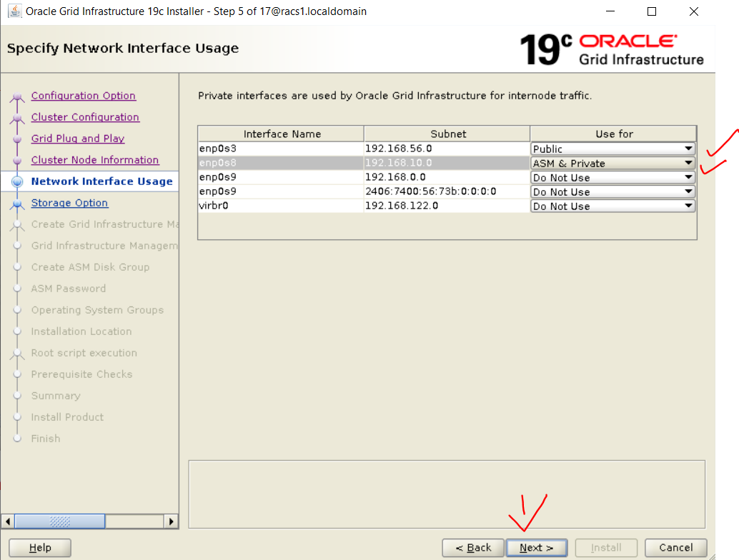Minimize the installer window
The width and height of the screenshot is (739, 560).
(x=610, y=11)
